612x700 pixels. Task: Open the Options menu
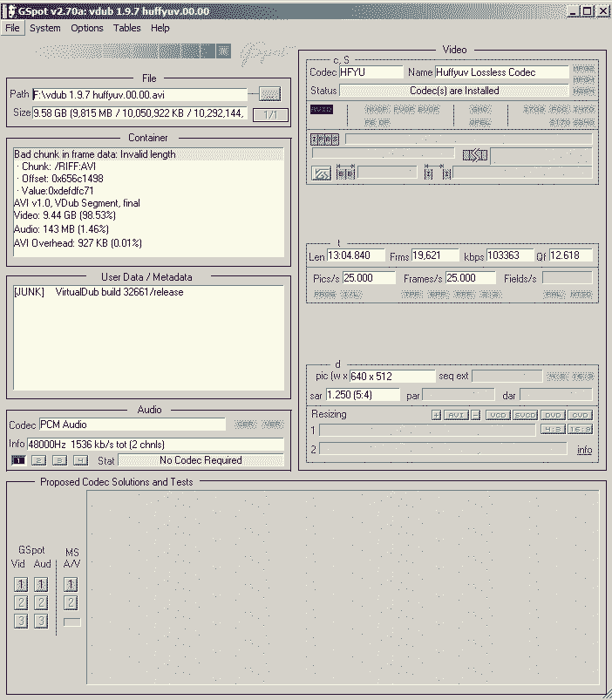point(87,28)
